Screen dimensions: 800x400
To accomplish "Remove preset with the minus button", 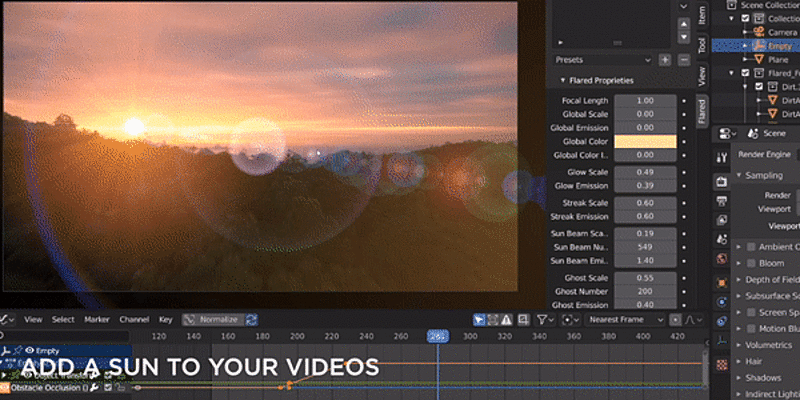I will click(684, 60).
